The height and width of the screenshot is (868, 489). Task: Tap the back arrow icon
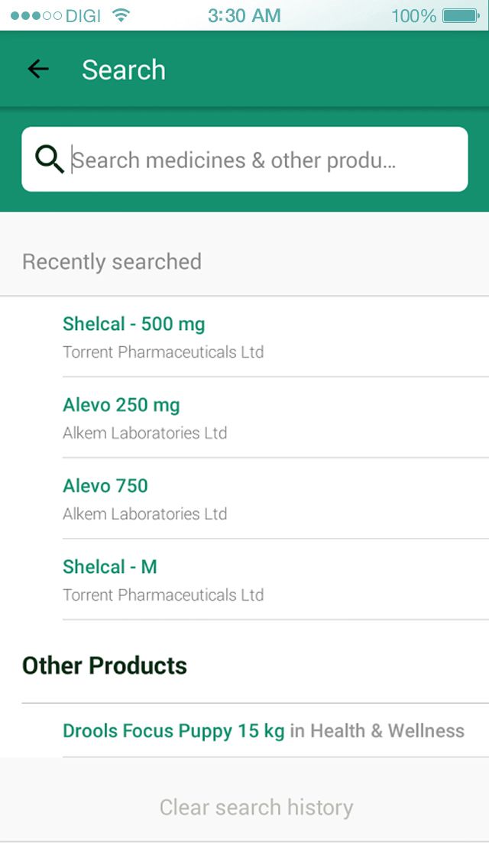pos(37,70)
